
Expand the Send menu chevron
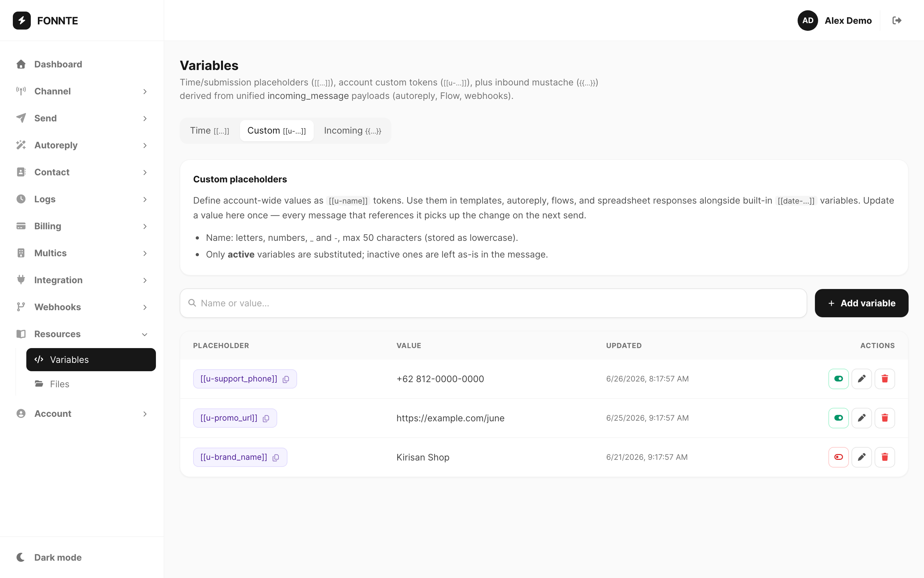145,118
